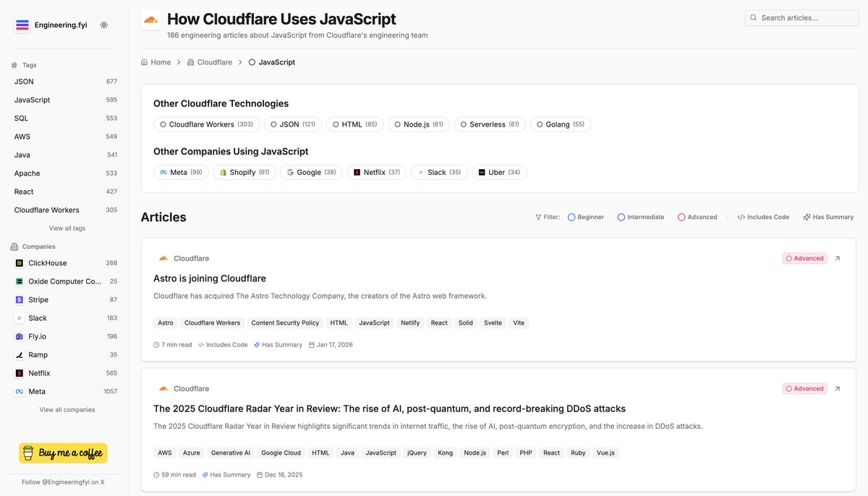Open Slack company icon in sidebar
Screen dimensions: 868x496
click(20, 318)
